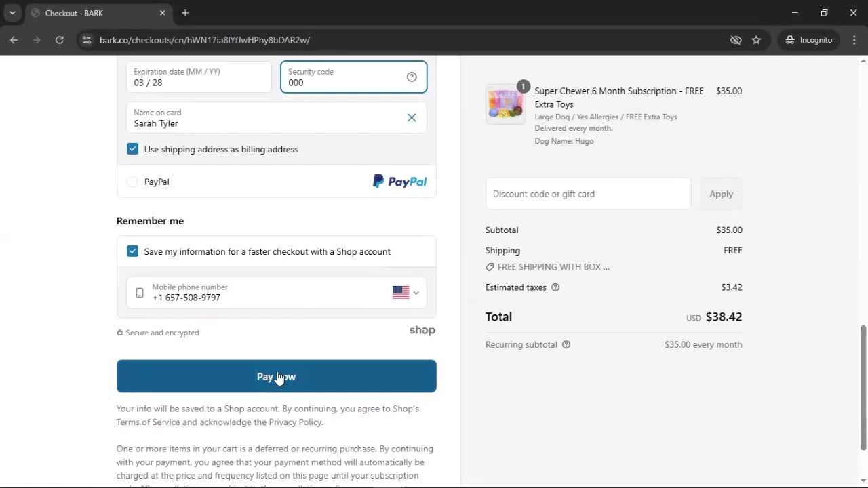Open the site information icon in address bar

click(x=86, y=40)
